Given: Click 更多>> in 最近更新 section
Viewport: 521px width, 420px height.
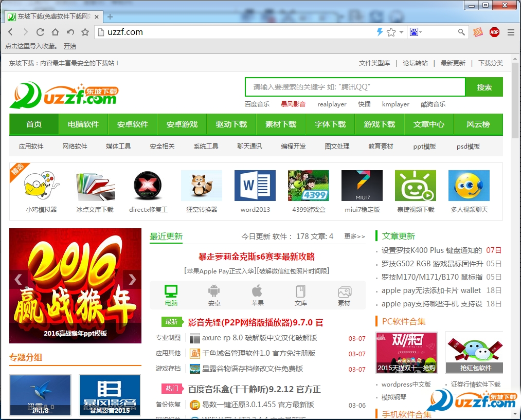Looking at the screenshot, I should pos(354,236).
